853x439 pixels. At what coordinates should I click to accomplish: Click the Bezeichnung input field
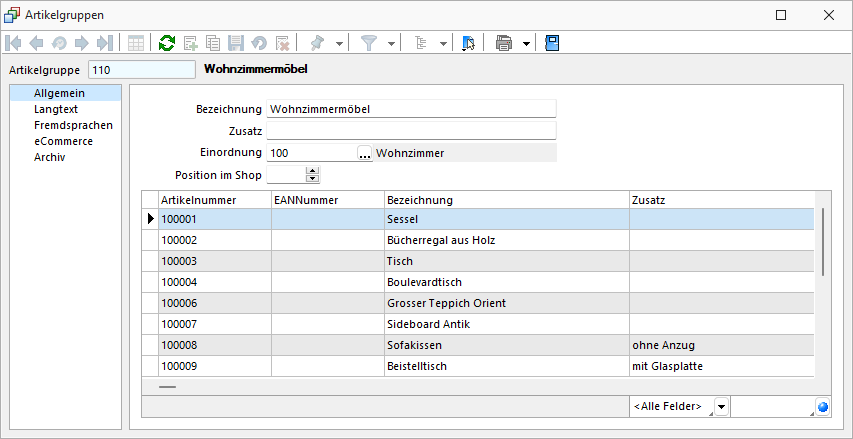click(x=411, y=109)
